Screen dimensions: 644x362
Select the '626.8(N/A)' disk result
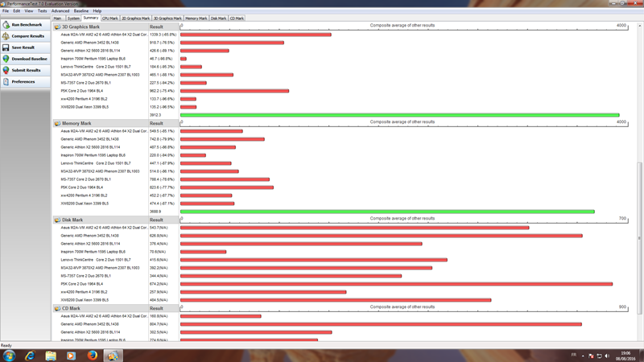pyautogui.click(x=159, y=236)
